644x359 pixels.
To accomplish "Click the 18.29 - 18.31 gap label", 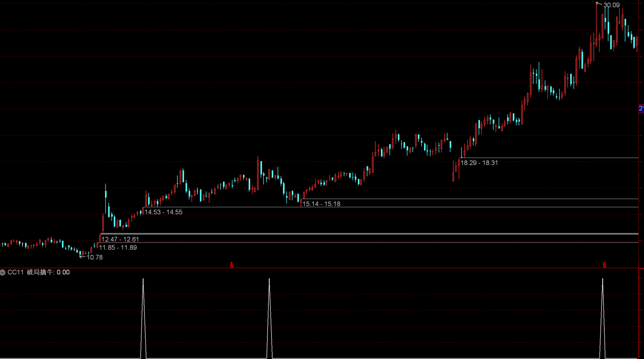I will (x=479, y=163).
